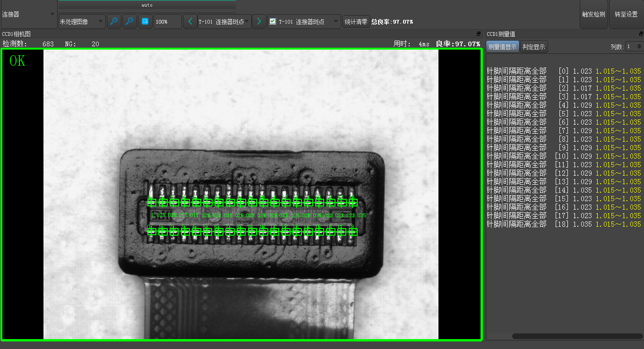Click the 触发检测 button
The width and height of the screenshot is (644, 349).
[593, 14]
